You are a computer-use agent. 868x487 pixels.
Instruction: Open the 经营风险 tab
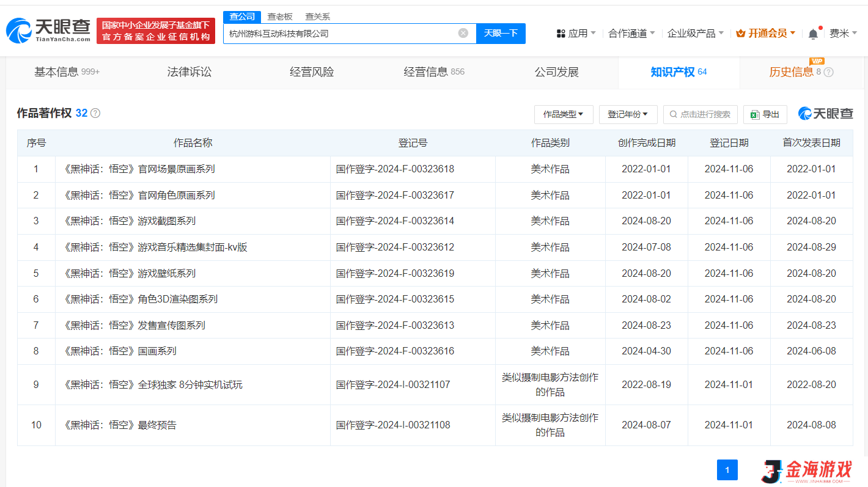click(312, 72)
